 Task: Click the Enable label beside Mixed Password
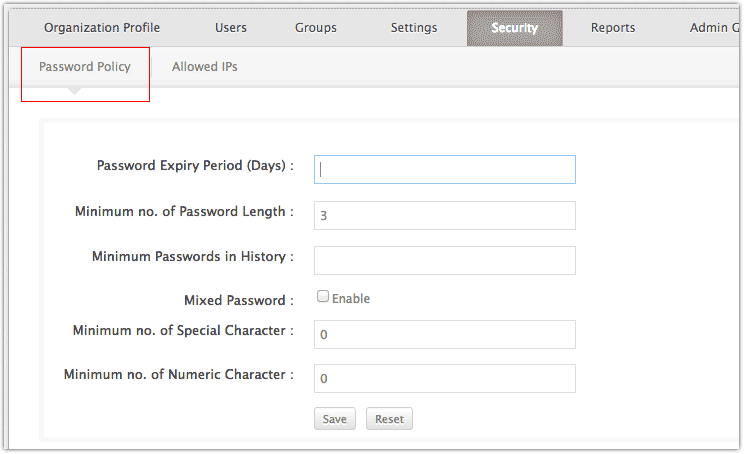[351, 298]
